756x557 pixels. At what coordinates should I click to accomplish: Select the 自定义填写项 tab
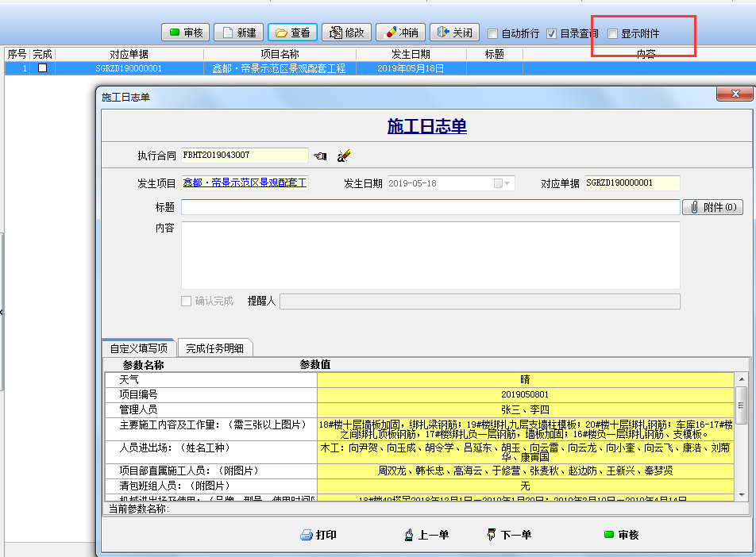pos(138,348)
